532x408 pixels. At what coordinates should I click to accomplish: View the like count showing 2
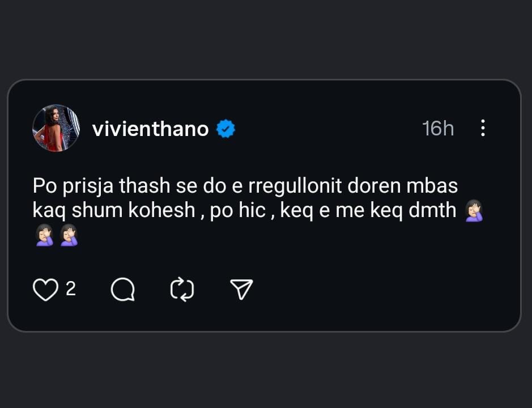click(x=71, y=290)
